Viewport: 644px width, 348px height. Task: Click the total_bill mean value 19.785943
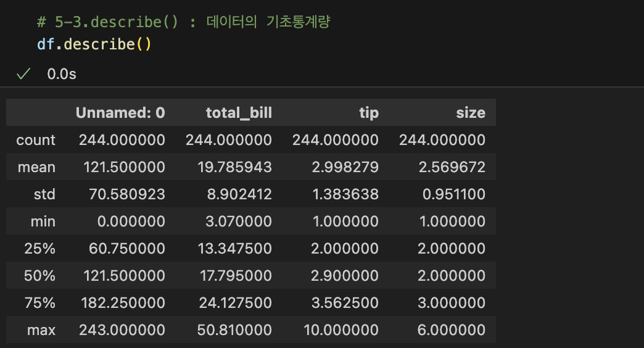[x=234, y=167]
